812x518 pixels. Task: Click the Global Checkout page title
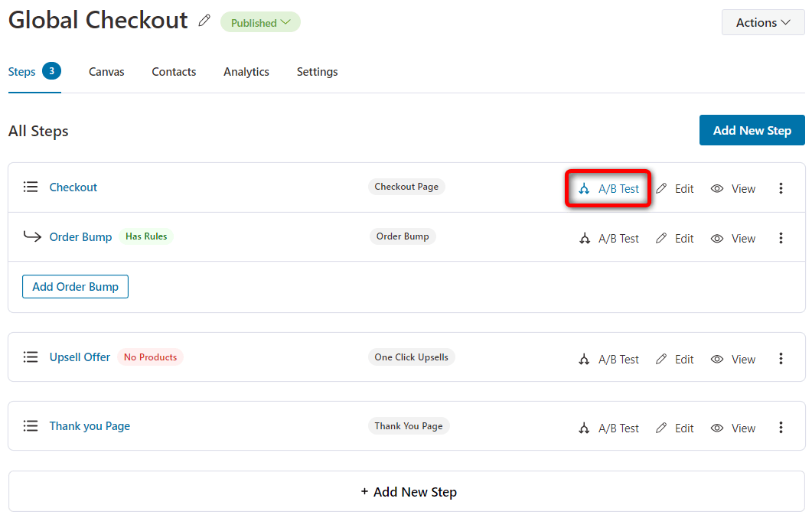(x=98, y=21)
